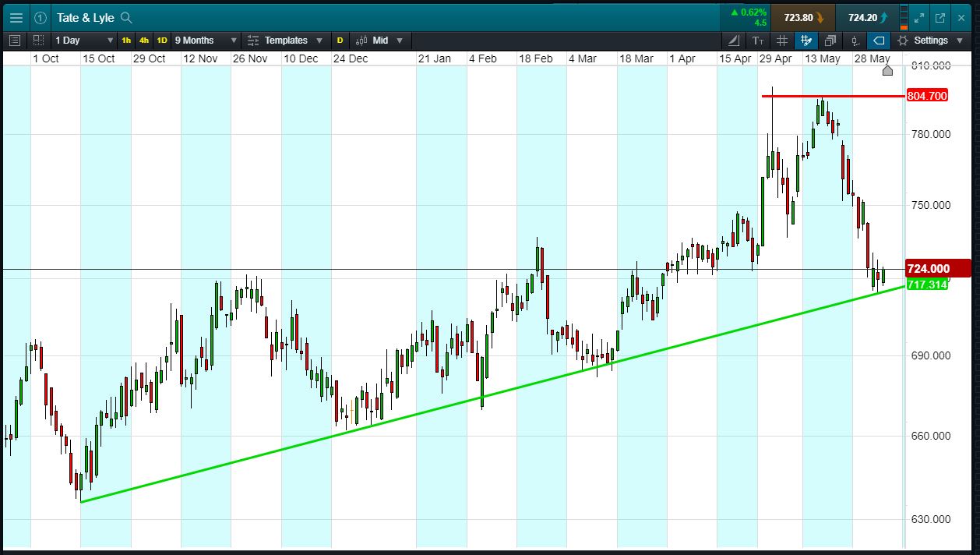The width and height of the screenshot is (980, 555).
Task: Pop out the chart window
Action: [940, 17]
